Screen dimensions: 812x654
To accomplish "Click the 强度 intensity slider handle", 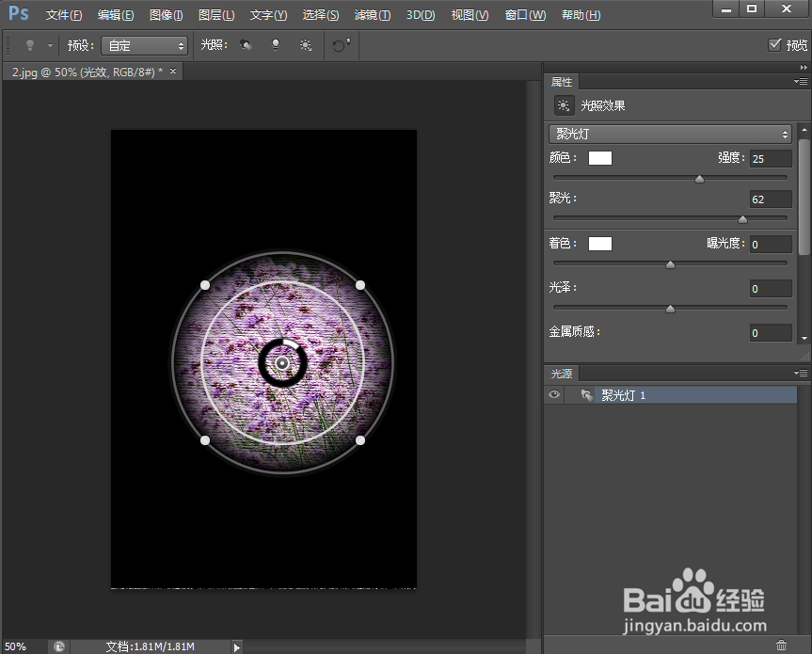I will pos(700,179).
